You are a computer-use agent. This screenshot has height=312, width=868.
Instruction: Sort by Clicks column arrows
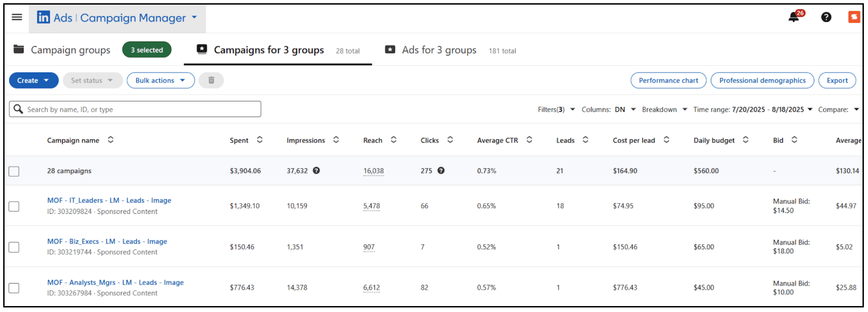click(x=450, y=139)
